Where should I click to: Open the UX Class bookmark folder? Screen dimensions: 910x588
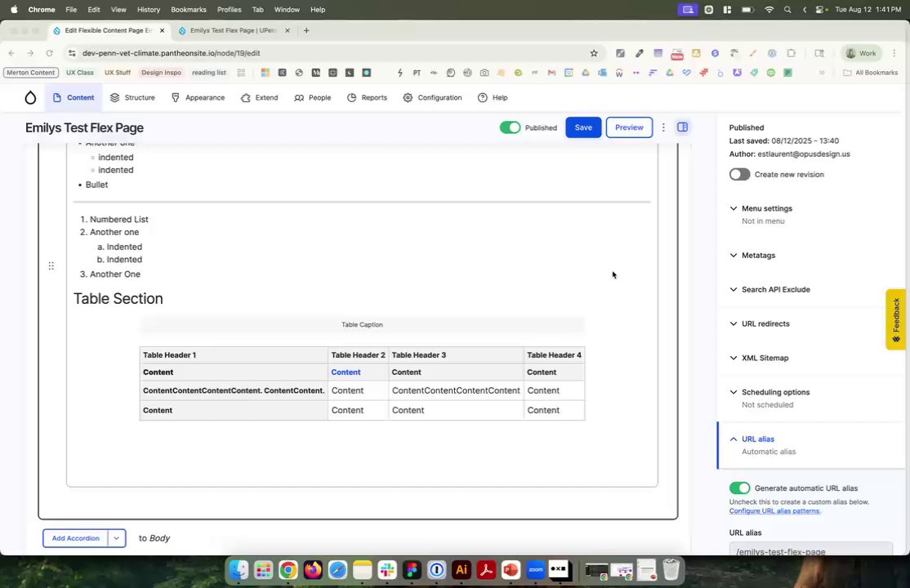(x=79, y=73)
